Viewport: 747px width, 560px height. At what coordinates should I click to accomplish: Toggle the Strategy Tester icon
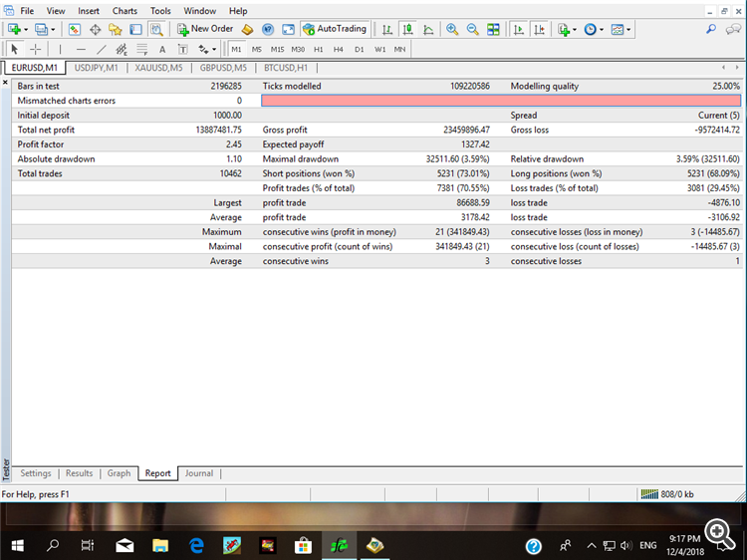156,30
